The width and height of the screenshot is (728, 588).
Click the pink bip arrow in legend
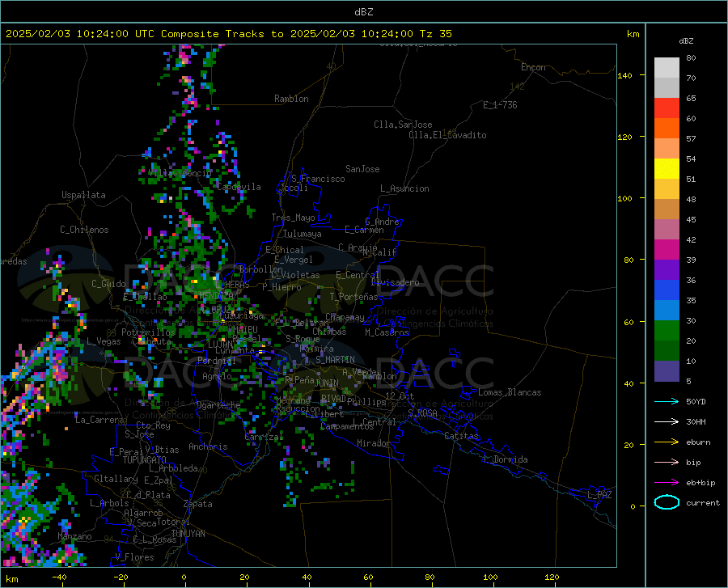(x=667, y=463)
